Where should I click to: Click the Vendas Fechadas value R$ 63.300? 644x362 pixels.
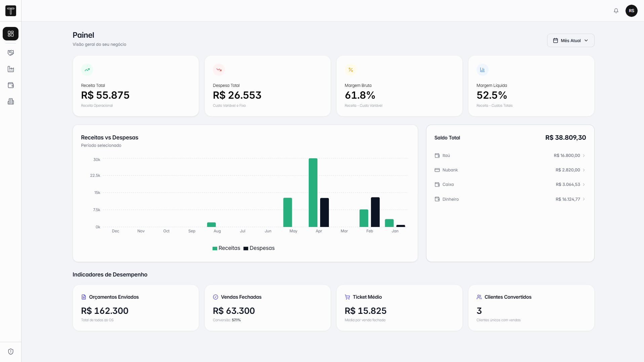coord(234,311)
